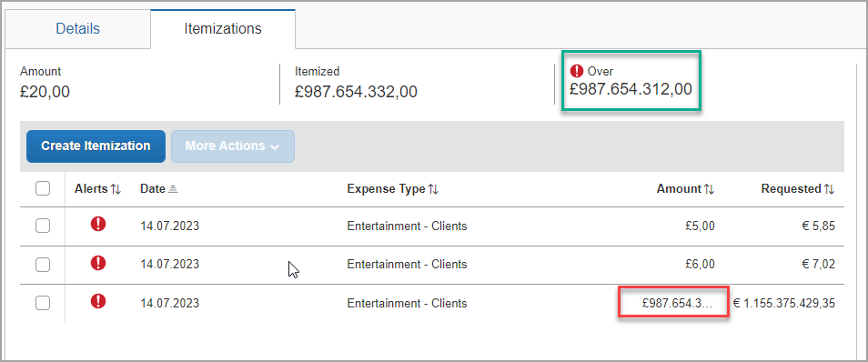The image size is (868, 362).
Task: Check the row with amount £6,00
Action: coord(43,265)
